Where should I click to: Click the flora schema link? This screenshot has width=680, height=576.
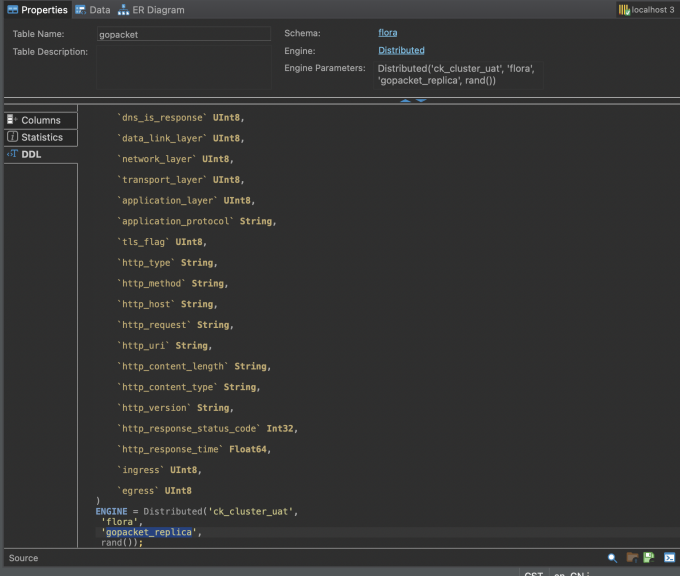(x=387, y=33)
